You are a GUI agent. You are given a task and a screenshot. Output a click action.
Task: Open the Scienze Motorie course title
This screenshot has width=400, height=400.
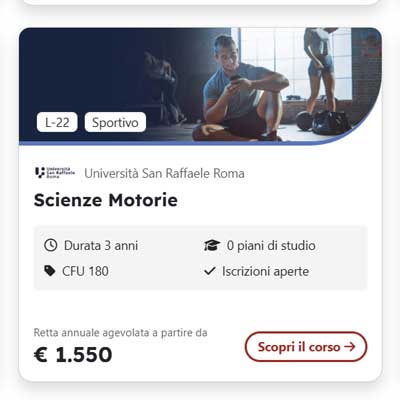[x=106, y=200]
